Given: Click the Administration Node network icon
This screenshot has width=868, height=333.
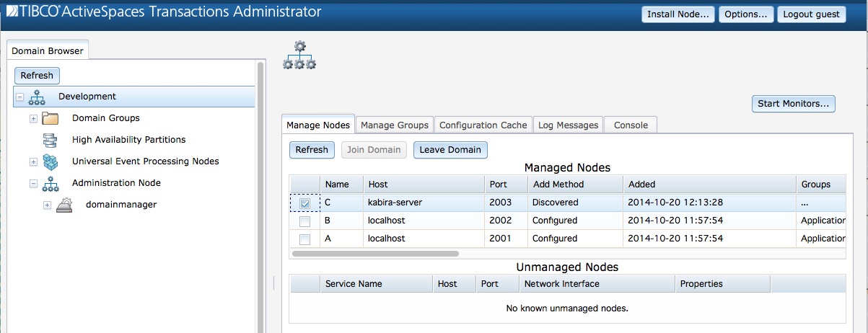Looking at the screenshot, I should tap(50, 183).
